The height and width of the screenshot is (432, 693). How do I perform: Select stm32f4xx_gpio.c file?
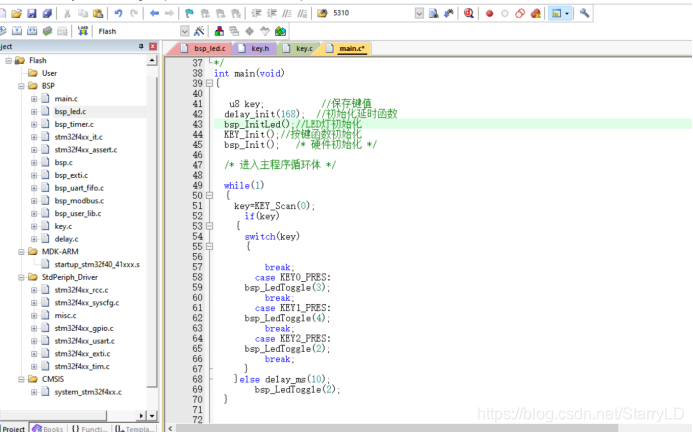click(84, 328)
